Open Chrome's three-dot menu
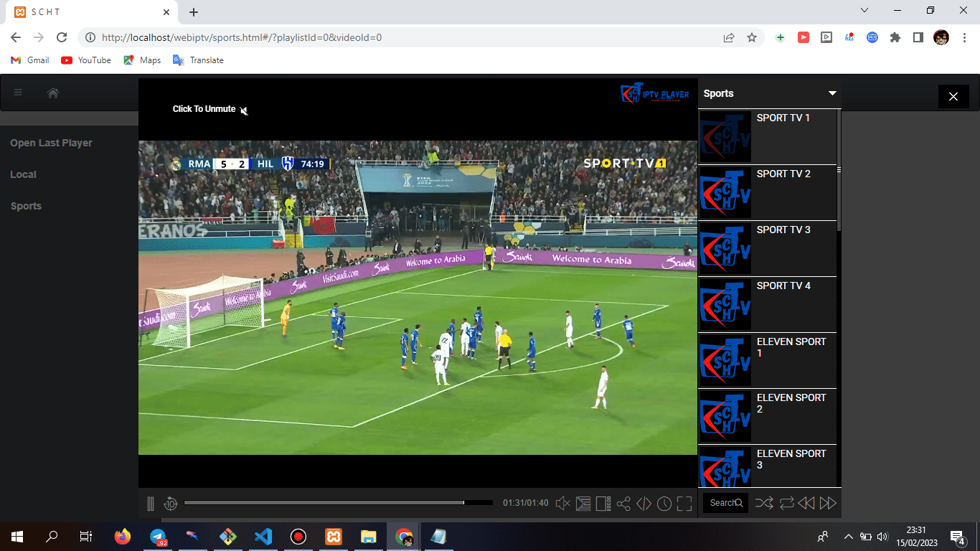 pyautogui.click(x=964, y=37)
